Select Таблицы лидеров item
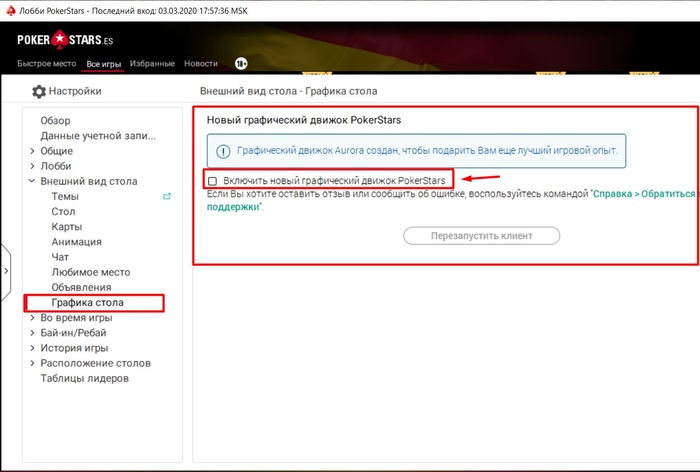Viewport: 700px width, 472px height. 85,378
